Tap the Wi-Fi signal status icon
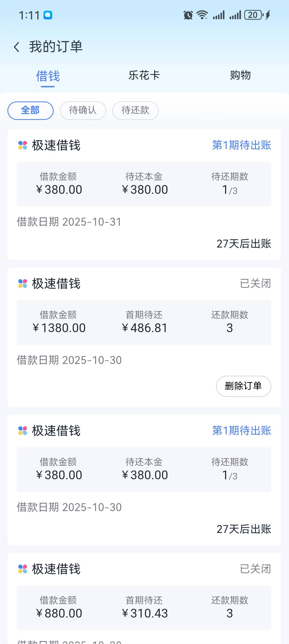The width and height of the screenshot is (289, 644). pos(202,15)
